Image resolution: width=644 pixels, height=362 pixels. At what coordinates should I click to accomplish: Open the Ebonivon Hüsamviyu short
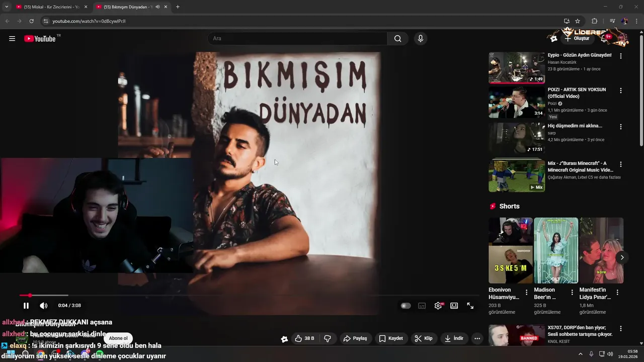pyautogui.click(x=510, y=250)
